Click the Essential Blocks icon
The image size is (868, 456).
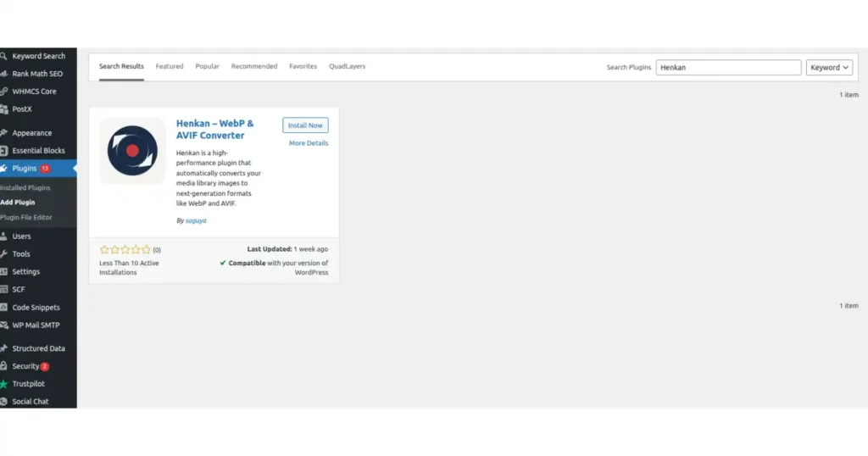[x=3, y=151]
